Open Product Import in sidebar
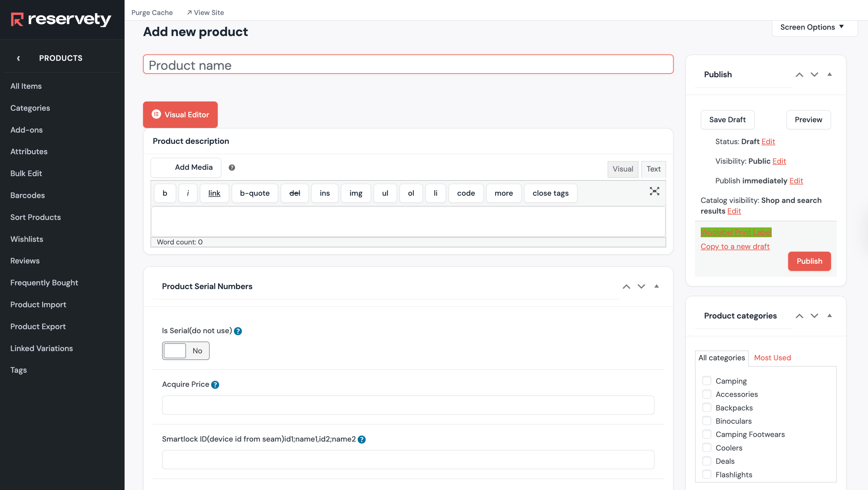Screen dimensions: 868x490 (38, 305)
